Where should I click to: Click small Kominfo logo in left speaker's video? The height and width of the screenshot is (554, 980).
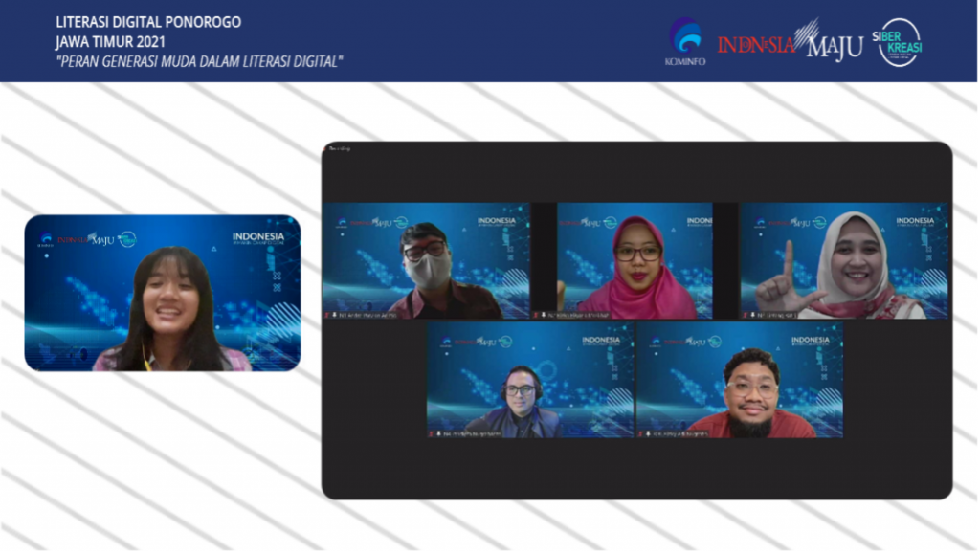[45, 240]
